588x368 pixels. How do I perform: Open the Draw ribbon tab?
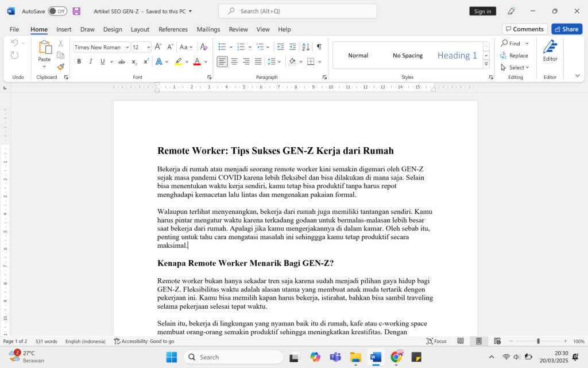click(87, 29)
